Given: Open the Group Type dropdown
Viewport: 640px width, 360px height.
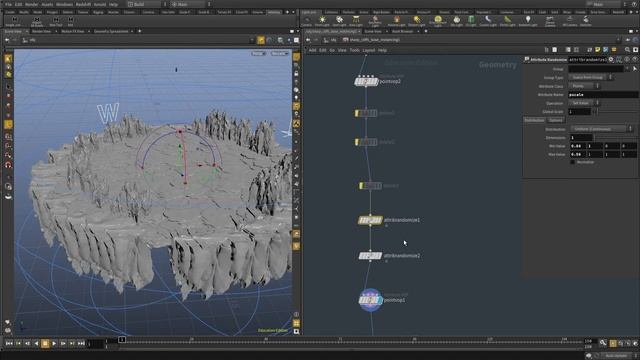Looking at the screenshot, I should (591, 78).
